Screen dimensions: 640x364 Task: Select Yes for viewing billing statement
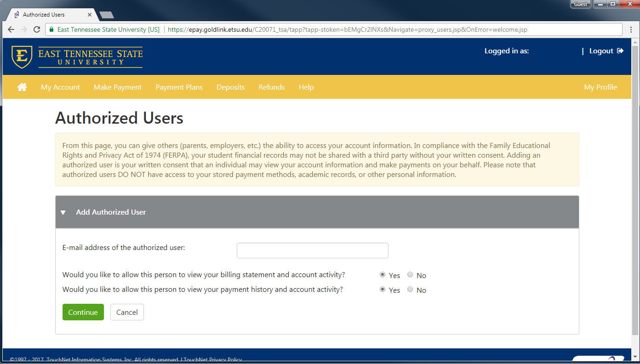383,275
